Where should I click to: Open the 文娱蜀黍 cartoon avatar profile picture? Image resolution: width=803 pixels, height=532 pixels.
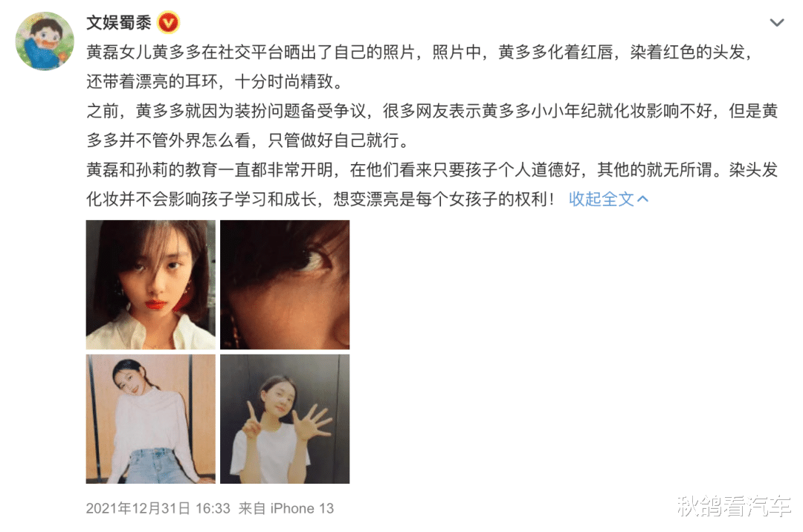pyautogui.click(x=45, y=41)
